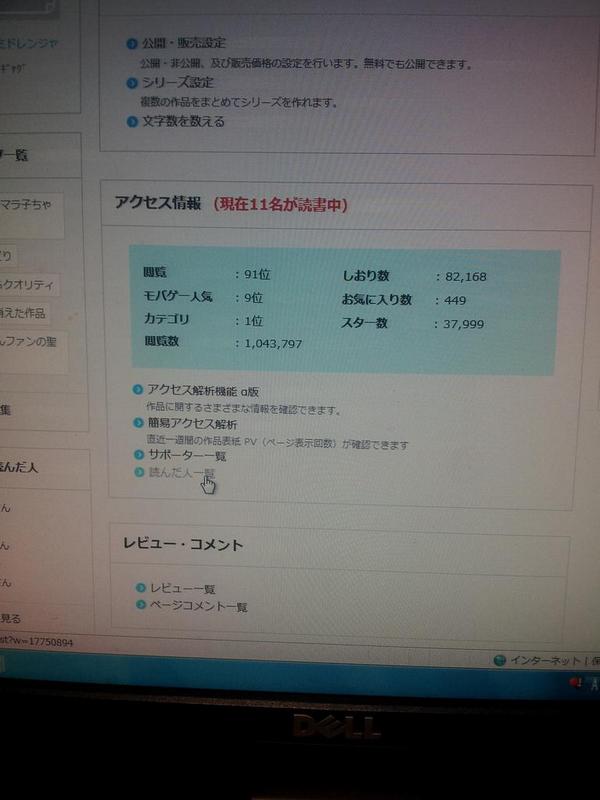600x800 pixels.
Task: Open レビュー一覧 link
Action: [x=182, y=589]
